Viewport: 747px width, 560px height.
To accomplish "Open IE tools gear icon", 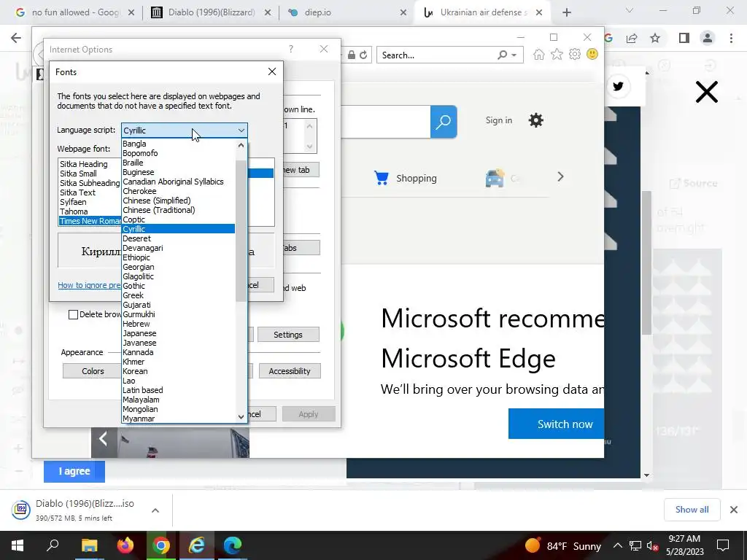I will 575,54.
